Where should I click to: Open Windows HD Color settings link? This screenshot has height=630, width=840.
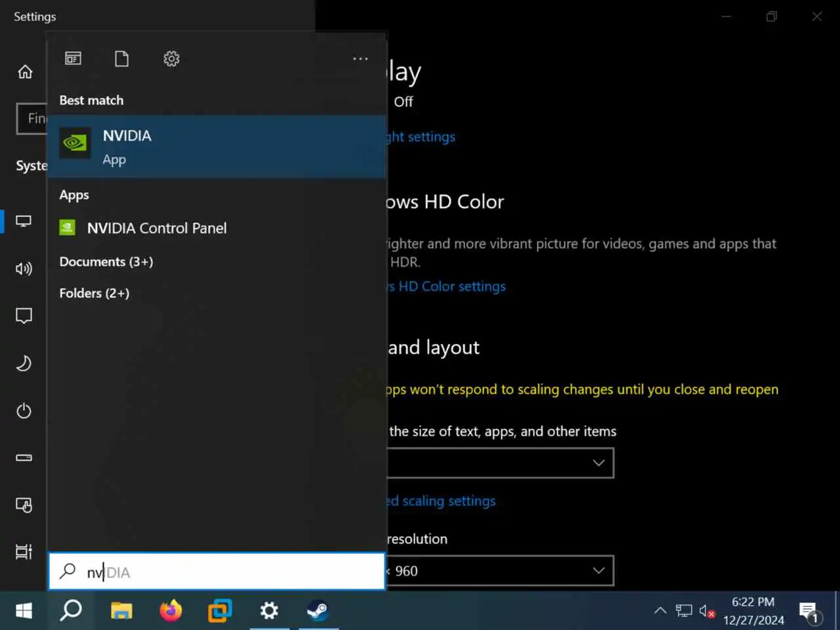pos(446,286)
